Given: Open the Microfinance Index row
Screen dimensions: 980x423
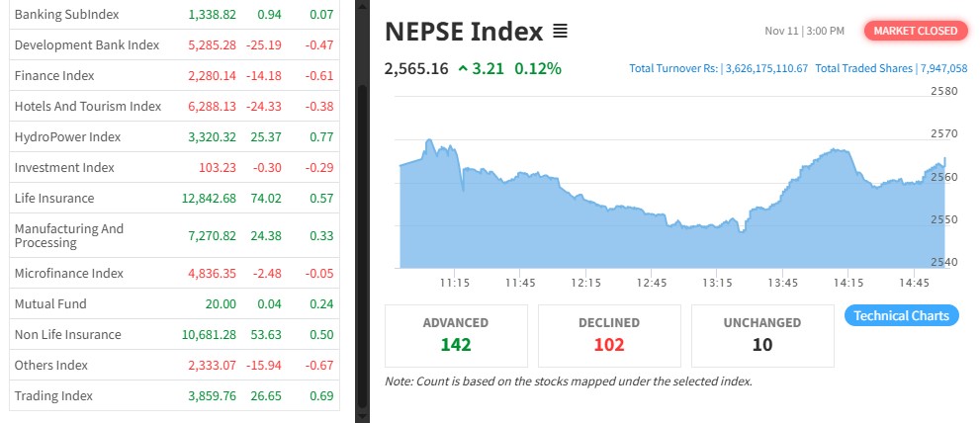Looking at the screenshot, I should pyautogui.click(x=69, y=273).
